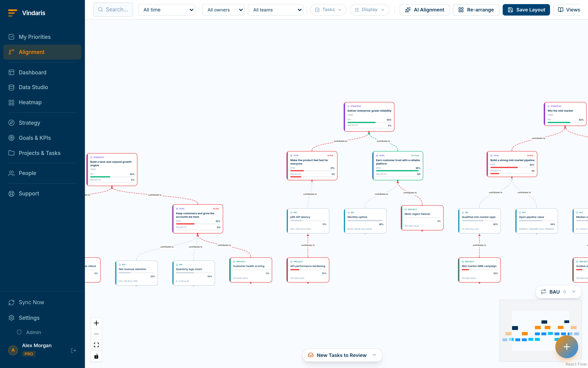Click the 'p95 API latency' KPI progress bar
The width and height of the screenshot is (588, 368).
(x=308, y=221)
